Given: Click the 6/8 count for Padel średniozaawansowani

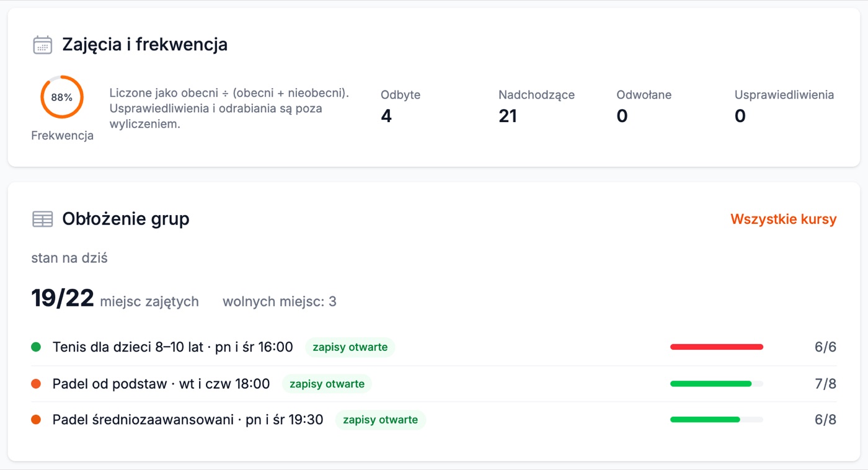Looking at the screenshot, I should click(825, 420).
